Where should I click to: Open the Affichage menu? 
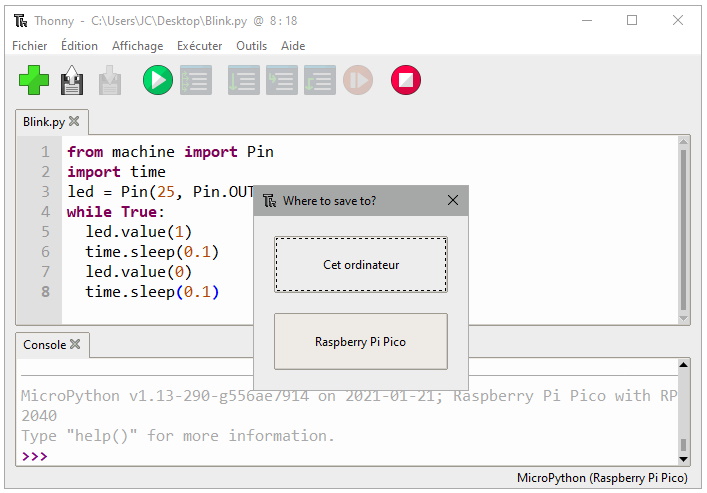click(x=138, y=46)
